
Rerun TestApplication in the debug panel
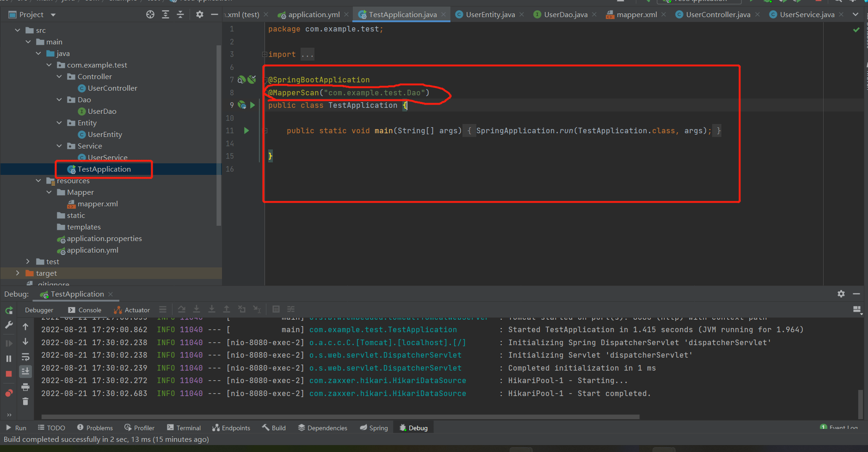(9, 310)
